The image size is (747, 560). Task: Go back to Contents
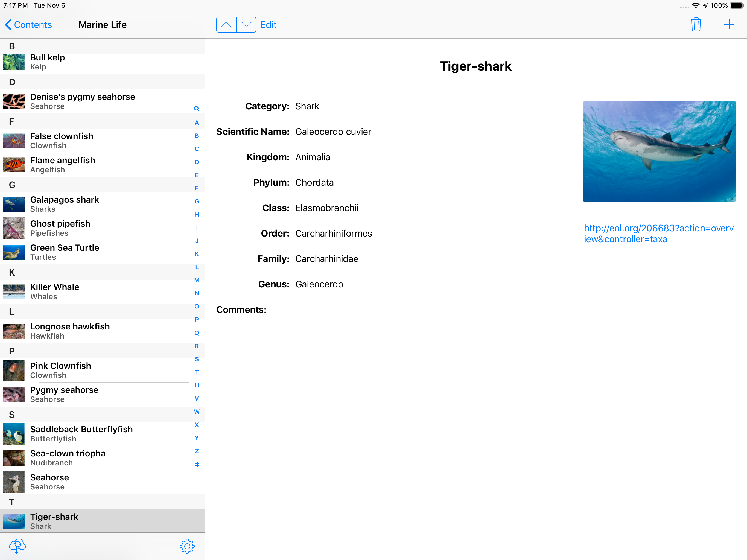(28, 25)
